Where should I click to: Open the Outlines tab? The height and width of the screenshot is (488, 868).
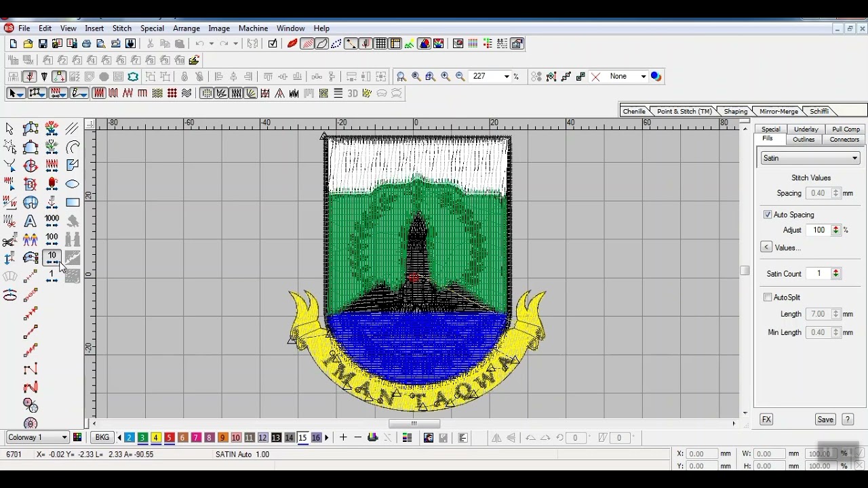tap(804, 140)
